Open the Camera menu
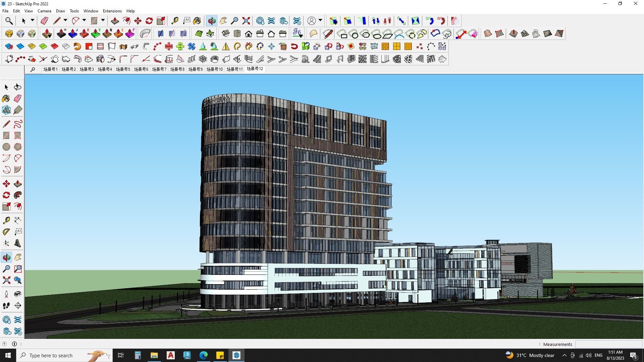The width and height of the screenshot is (644, 362). point(44,11)
